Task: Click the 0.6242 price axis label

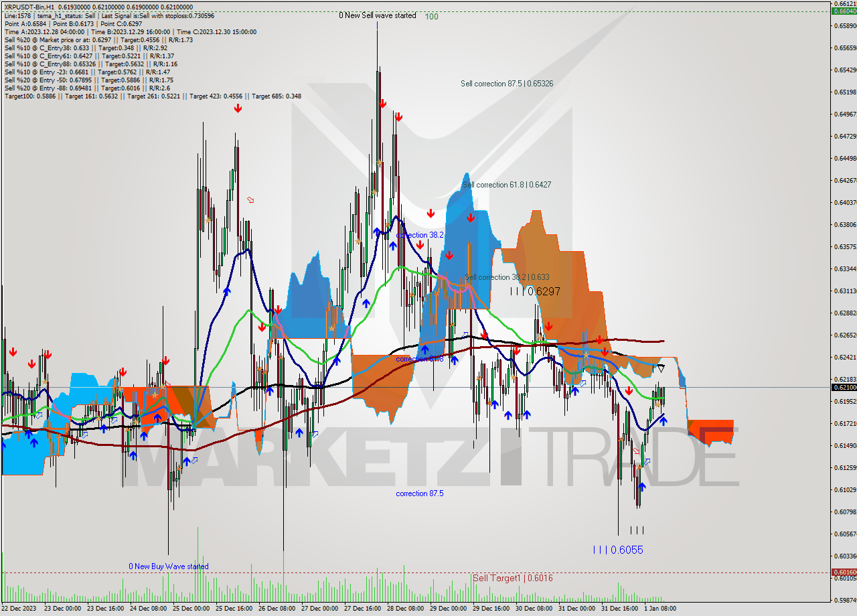Action: click(x=845, y=357)
